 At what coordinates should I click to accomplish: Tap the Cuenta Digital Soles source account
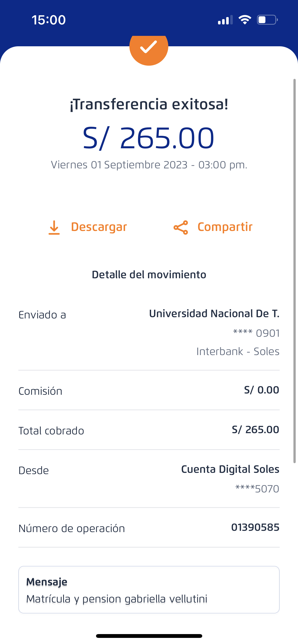point(230,469)
